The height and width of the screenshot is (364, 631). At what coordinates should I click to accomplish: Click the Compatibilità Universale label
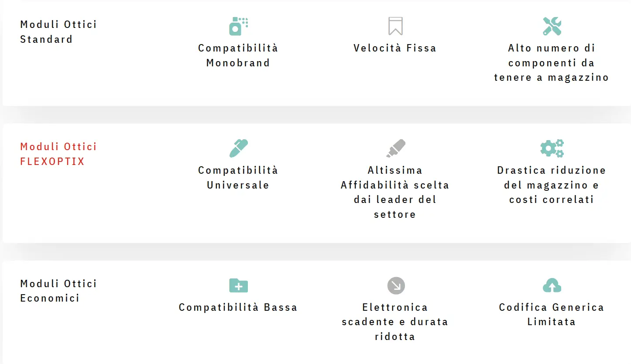(x=238, y=178)
